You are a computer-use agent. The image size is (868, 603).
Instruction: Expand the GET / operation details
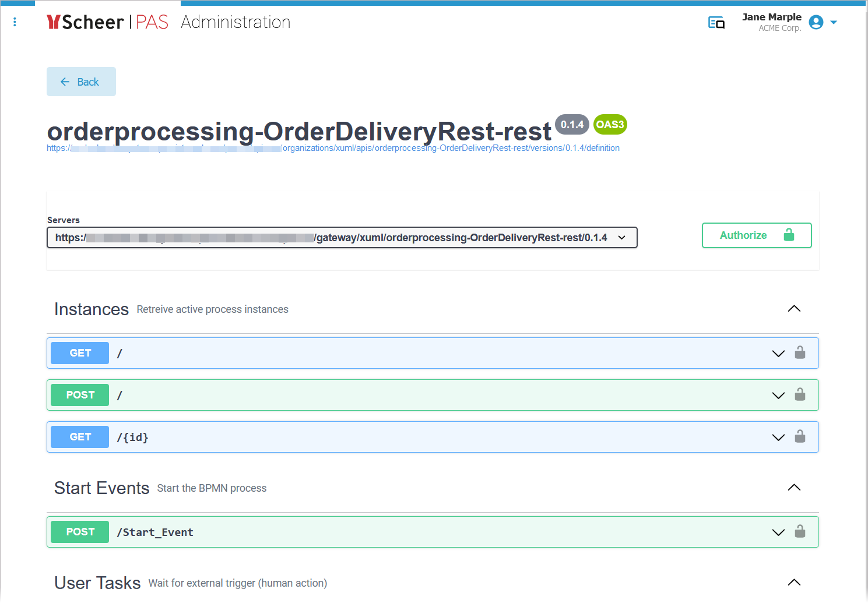[x=778, y=353]
